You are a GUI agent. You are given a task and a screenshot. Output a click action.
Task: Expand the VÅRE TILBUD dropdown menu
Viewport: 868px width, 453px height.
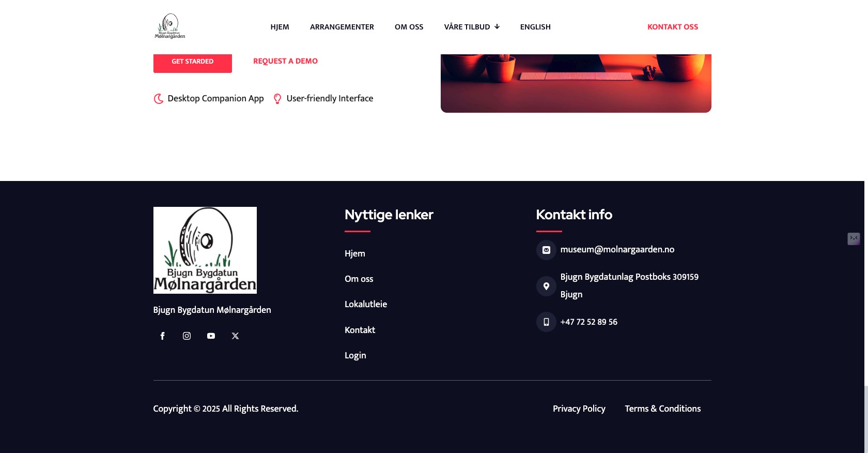(472, 27)
